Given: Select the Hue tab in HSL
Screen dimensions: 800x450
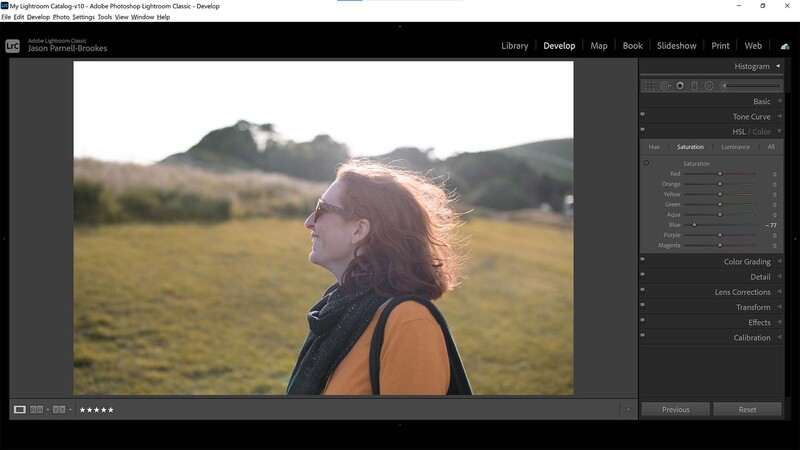Looking at the screenshot, I should 654,147.
